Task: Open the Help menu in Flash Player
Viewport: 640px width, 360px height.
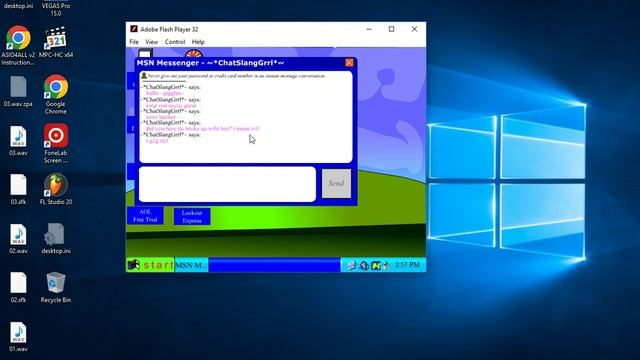Action: (x=198, y=42)
